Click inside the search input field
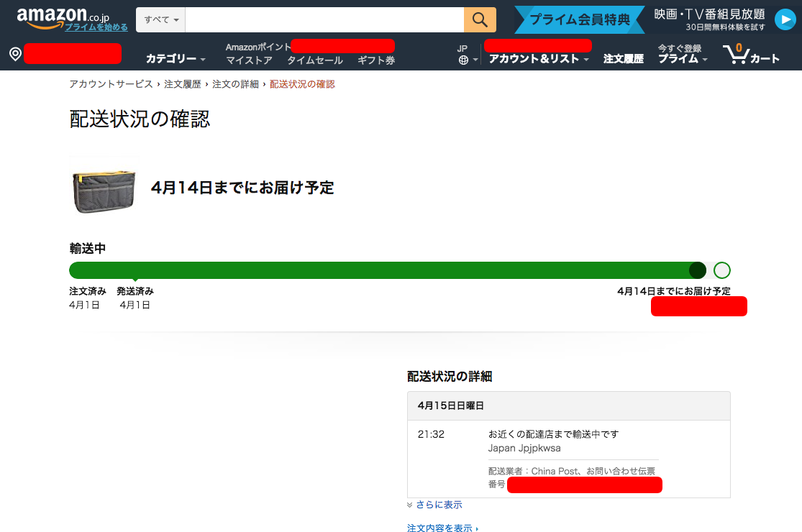 tap(324, 19)
